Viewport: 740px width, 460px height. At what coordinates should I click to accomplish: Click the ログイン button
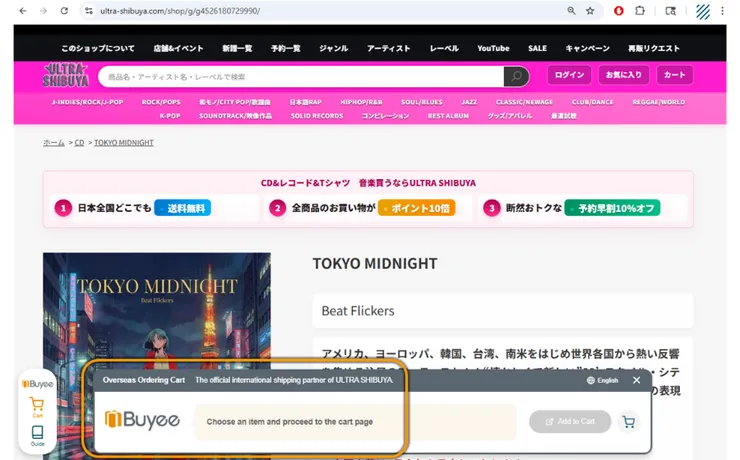[569, 75]
